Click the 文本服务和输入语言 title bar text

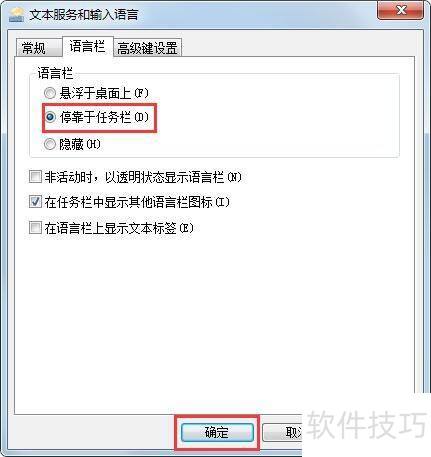(x=84, y=15)
